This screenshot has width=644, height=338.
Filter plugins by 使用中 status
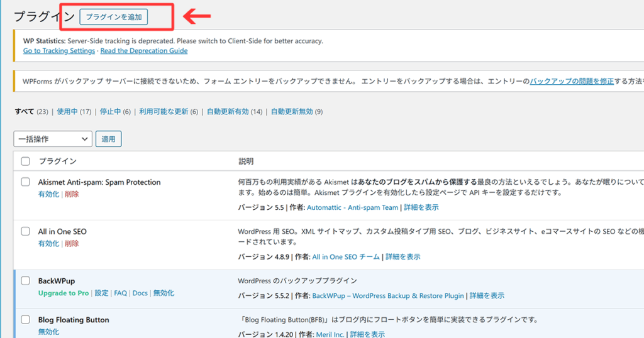tap(67, 112)
